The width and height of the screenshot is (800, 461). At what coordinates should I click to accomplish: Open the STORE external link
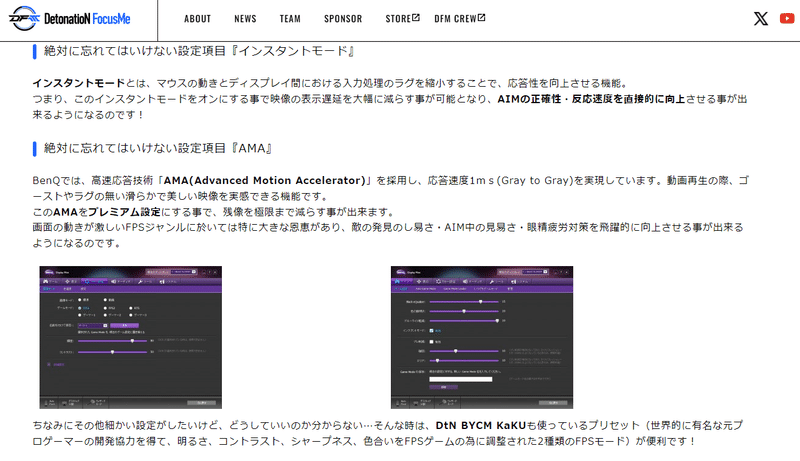[x=403, y=19]
